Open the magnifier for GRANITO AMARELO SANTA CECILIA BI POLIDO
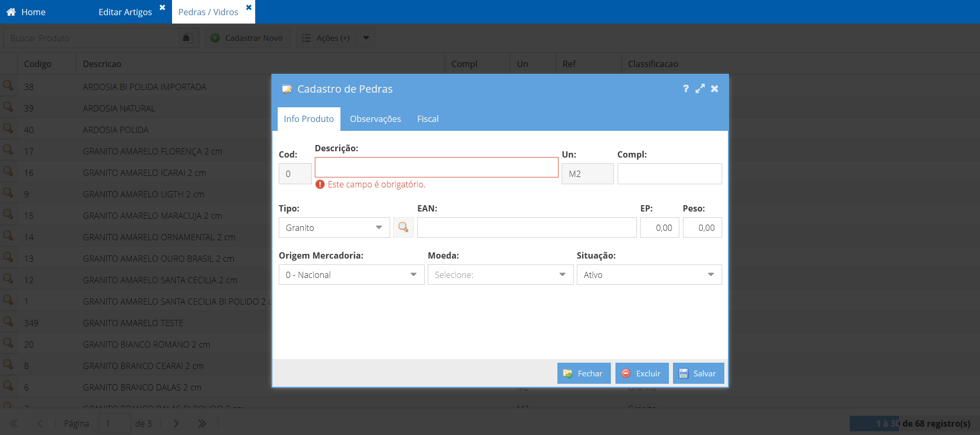980x435 pixels. (8, 299)
